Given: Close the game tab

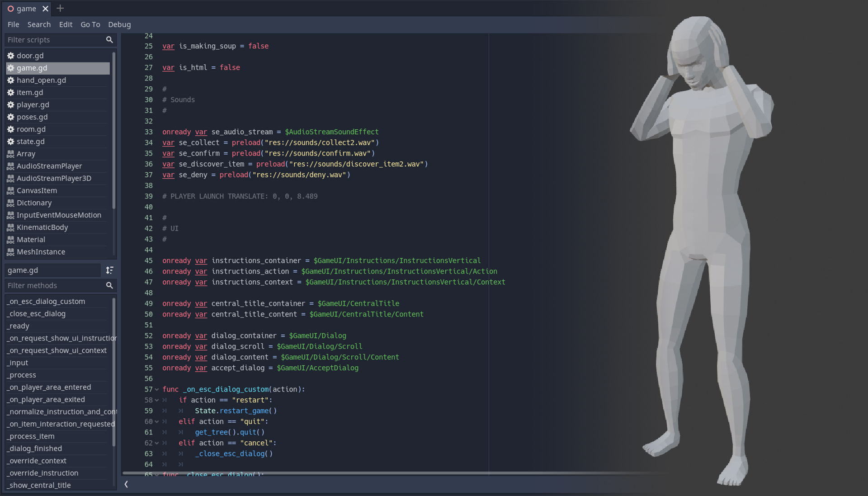Looking at the screenshot, I should (45, 9).
